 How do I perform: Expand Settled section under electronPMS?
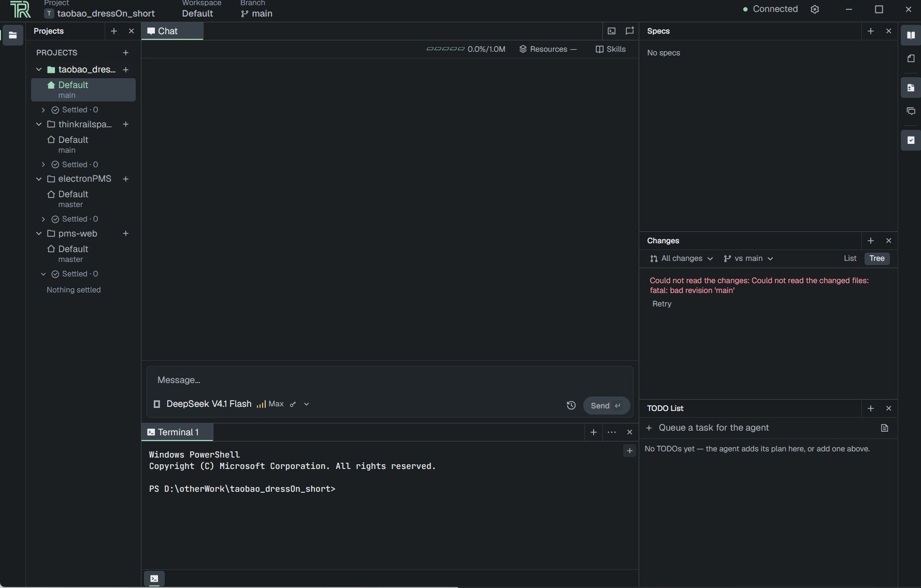(44, 219)
